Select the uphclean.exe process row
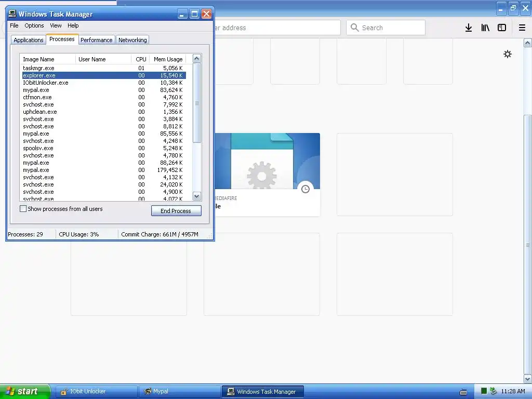Viewport: 532px width, 399px height. click(x=104, y=112)
